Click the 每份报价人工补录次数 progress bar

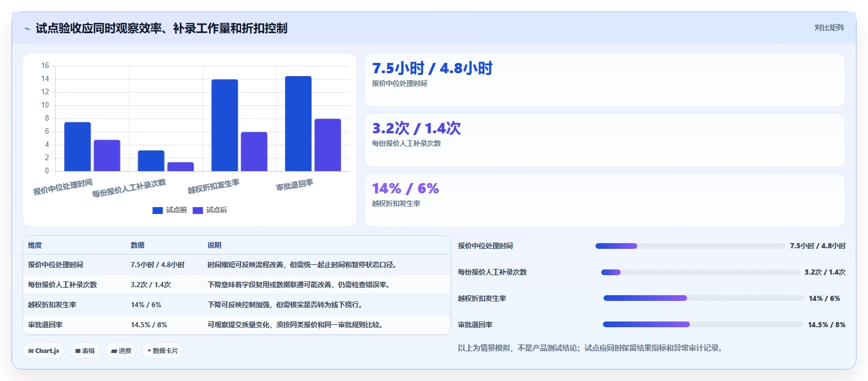coord(700,272)
